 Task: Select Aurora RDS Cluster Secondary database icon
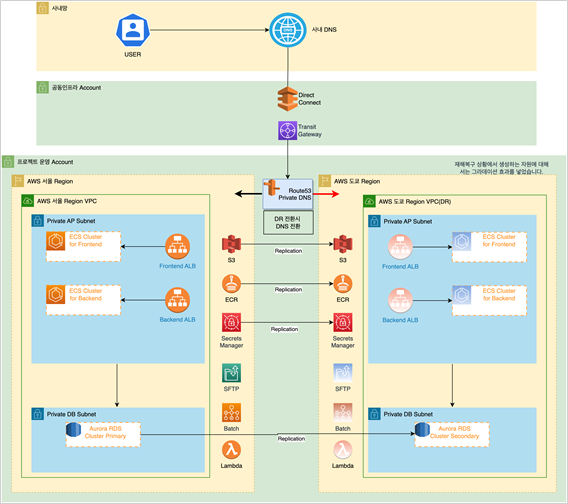click(x=422, y=430)
